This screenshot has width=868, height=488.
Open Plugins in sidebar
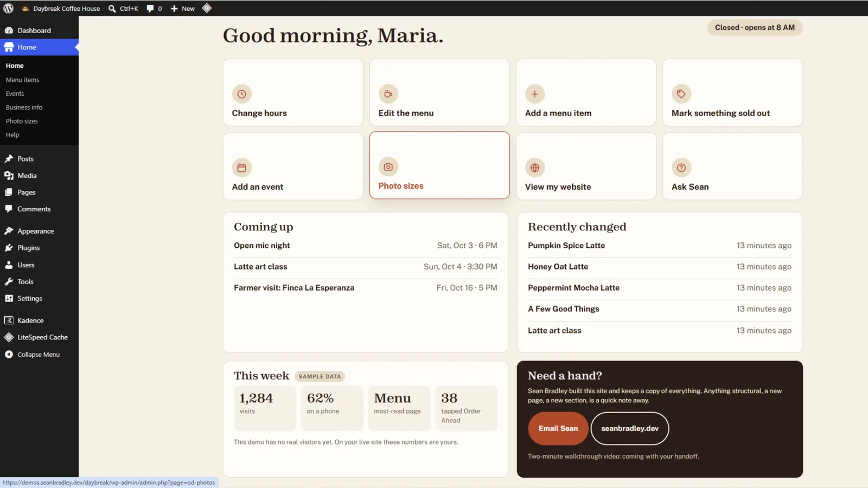[x=39, y=248]
